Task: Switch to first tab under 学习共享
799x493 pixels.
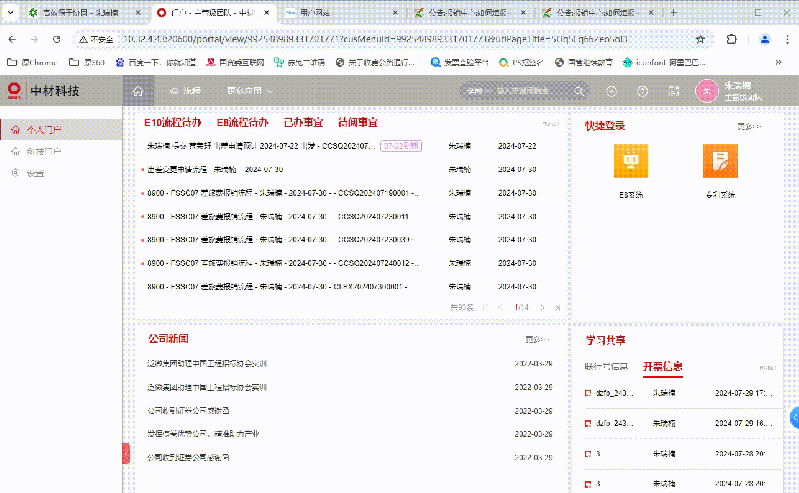Action: click(x=606, y=367)
